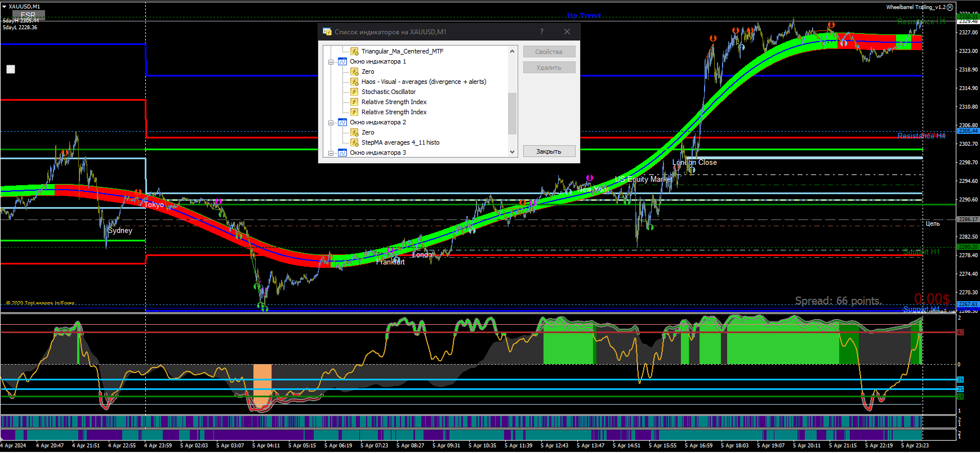The image size is (980, 453).
Task: Click the Свойства button
Action: pyautogui.click(x=549, y=52)
